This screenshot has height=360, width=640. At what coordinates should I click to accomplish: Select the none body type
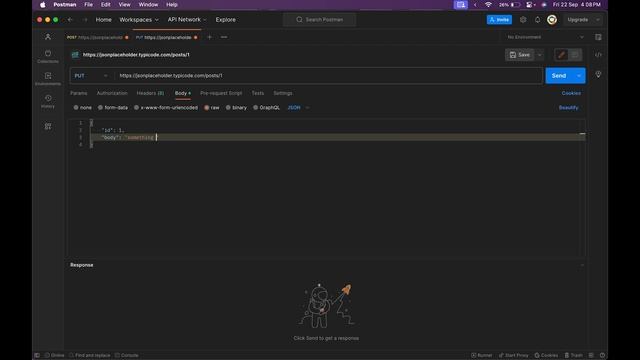82,108
